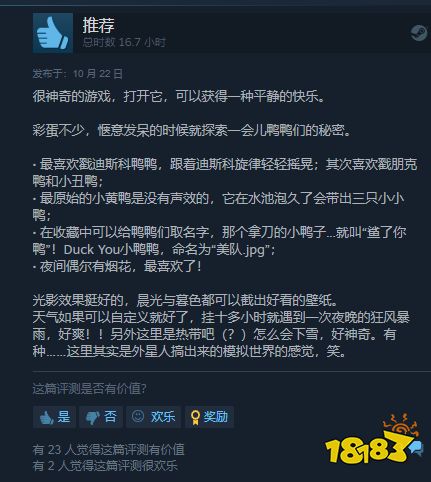The image size is (431, 482).
Task: Click the chat bubble icon beside 18183 logo
Action: (416, 448)
